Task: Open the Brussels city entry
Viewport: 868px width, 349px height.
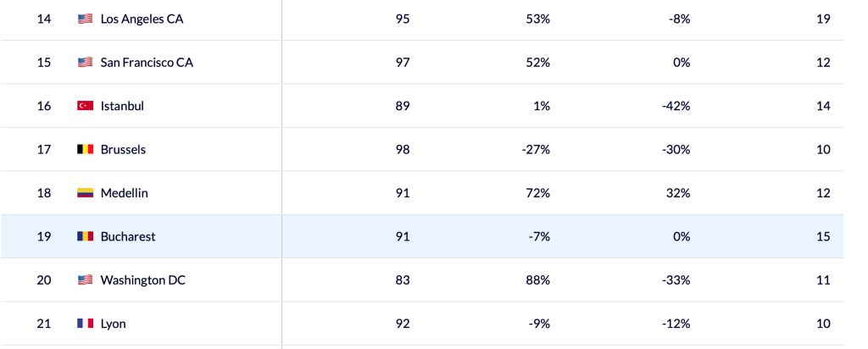Action: 123,149
